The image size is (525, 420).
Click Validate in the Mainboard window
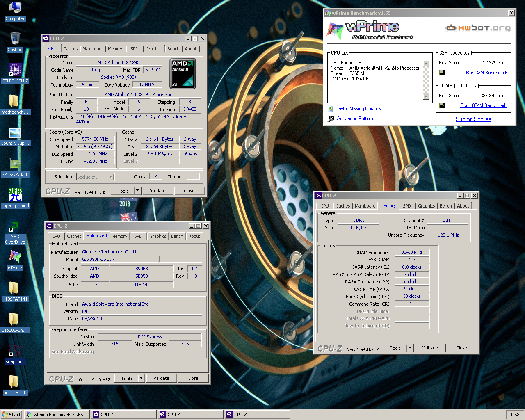click(x=161, y=378)
